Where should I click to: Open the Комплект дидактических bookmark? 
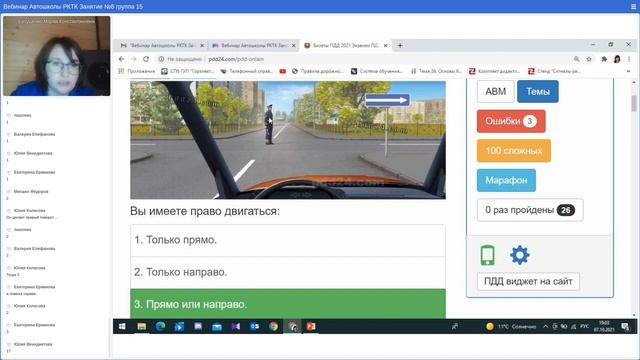coord(494,71)
